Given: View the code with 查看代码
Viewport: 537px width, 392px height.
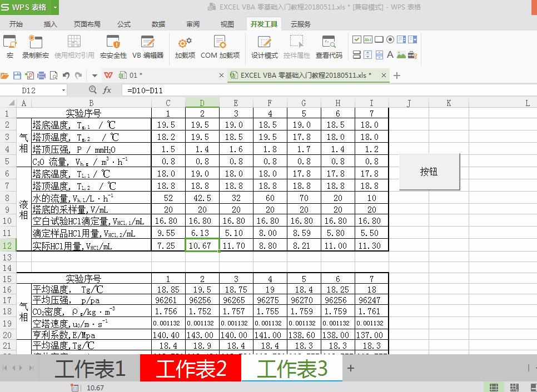Looking at the screenshot, I should (x=330, y=47).
